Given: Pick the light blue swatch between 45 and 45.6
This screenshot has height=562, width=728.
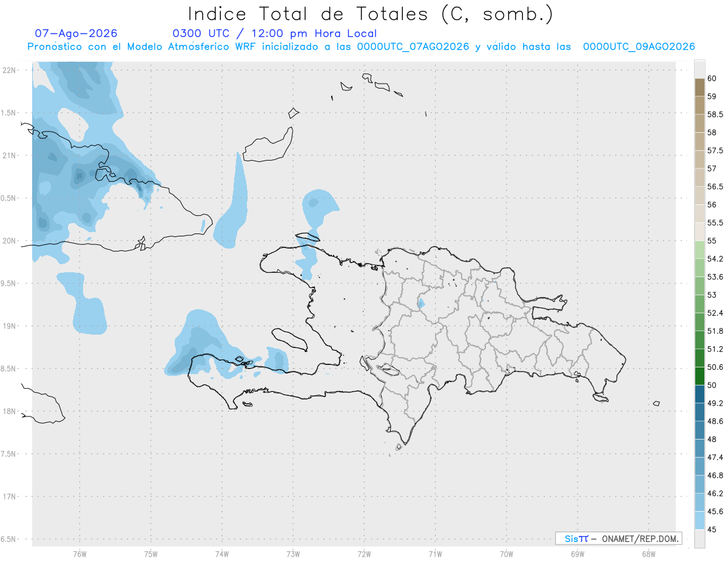Looking at the screenshot, I should pyautogui.click(x=699, y=520).
